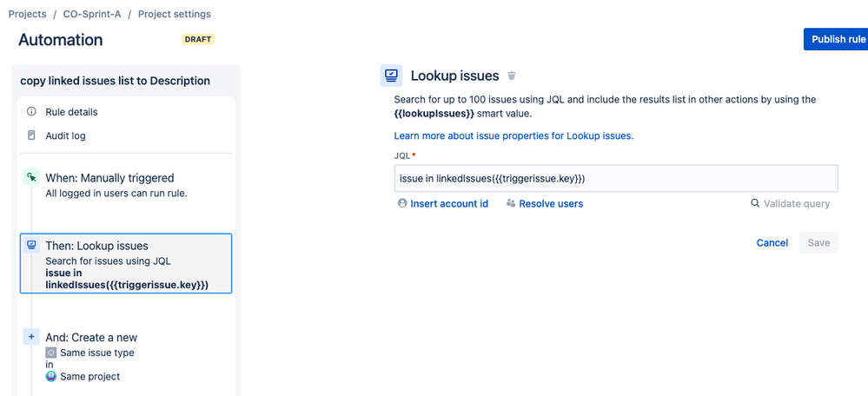The width and height of the screenshot is (868, 396).
Task: Select the Then: Lookup issues step
Action: coord(126,263)
